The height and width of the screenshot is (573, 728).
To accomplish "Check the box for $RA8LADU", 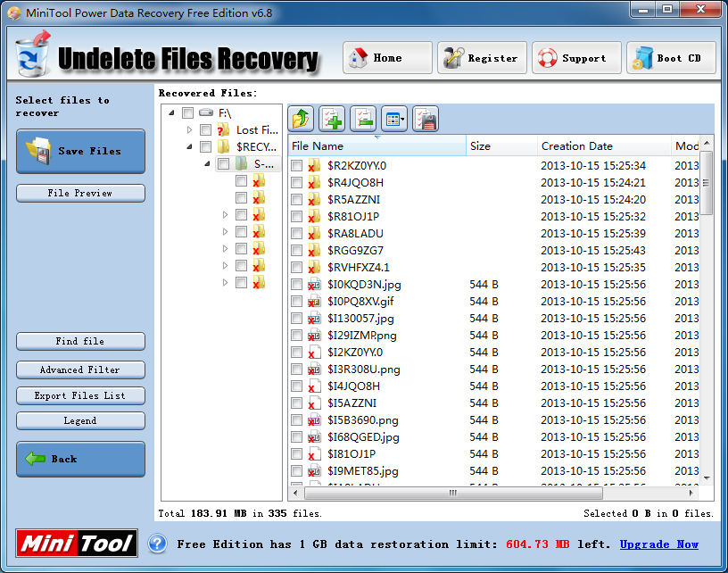I will (x=296, y=234).
